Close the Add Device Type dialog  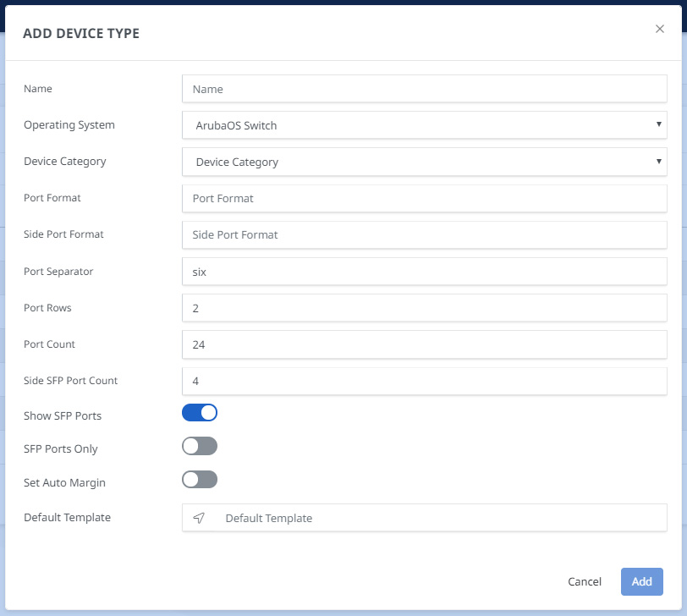click(660, 29)
